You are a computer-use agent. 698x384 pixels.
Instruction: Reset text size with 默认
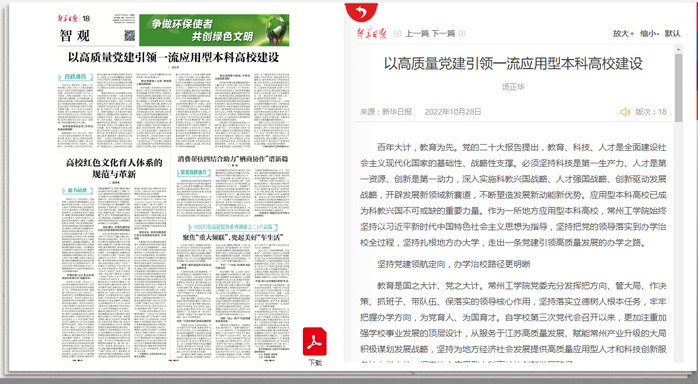click(673, 33)
